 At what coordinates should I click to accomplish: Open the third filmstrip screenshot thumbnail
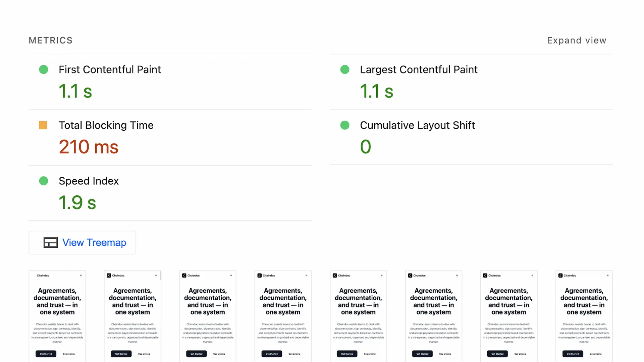point(208,316)
